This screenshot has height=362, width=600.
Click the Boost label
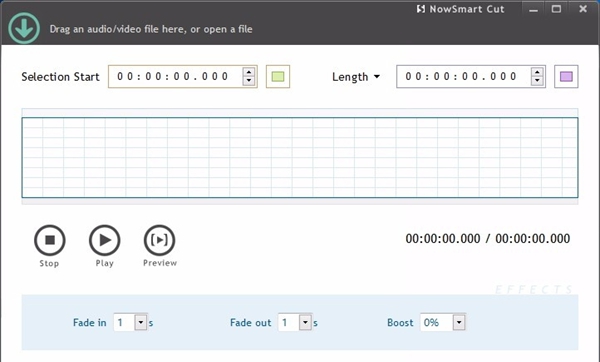(400, 323)
